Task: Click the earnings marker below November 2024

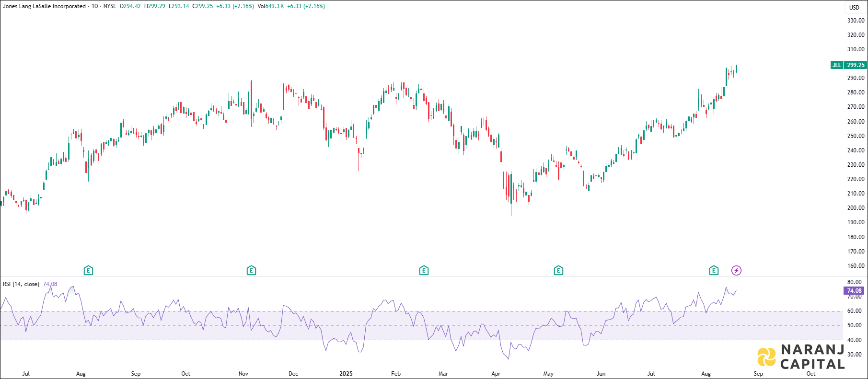Action: point(251,271)
